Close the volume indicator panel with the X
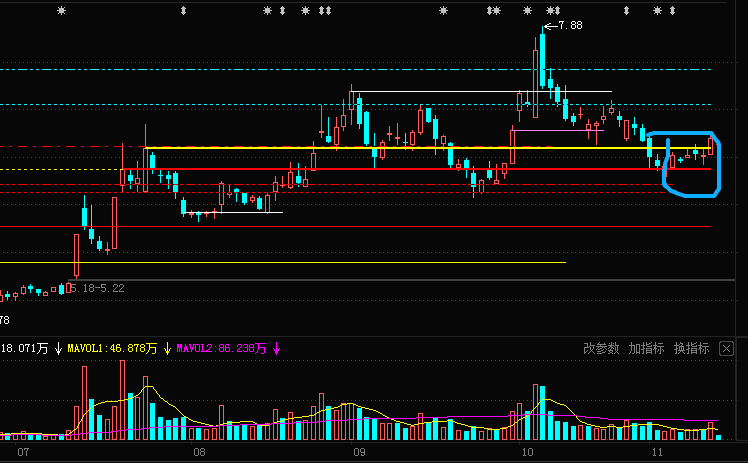 pos(726,349)
